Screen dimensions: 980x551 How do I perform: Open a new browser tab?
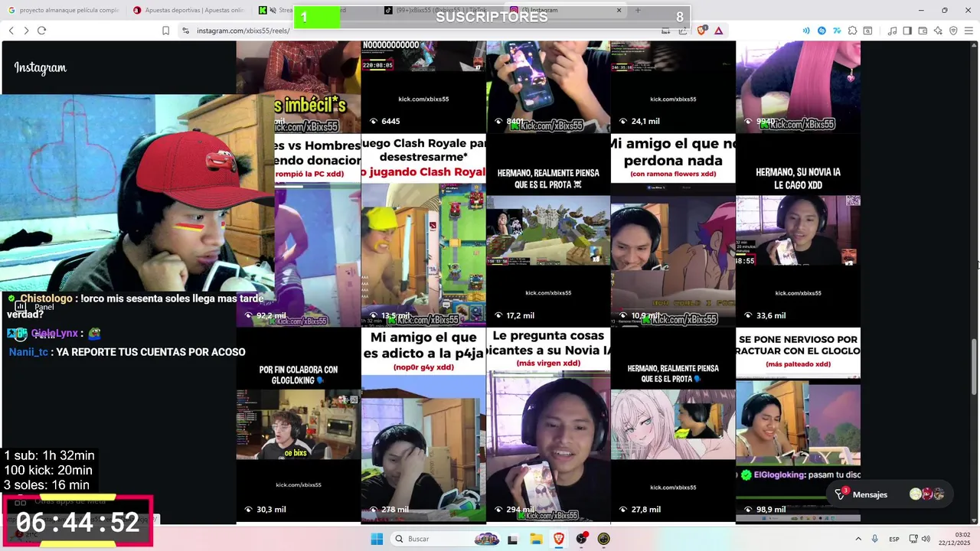[x=638, y=10]
